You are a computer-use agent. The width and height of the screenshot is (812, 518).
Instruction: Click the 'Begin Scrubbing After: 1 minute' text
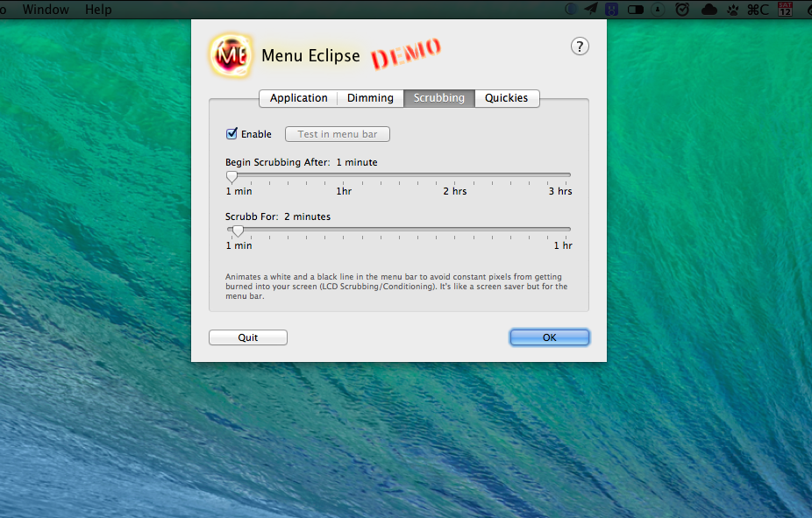[302, 162]
